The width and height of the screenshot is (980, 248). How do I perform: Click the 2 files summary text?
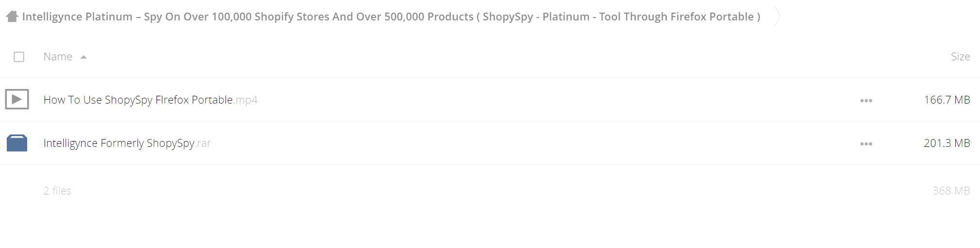pos(57,191)
